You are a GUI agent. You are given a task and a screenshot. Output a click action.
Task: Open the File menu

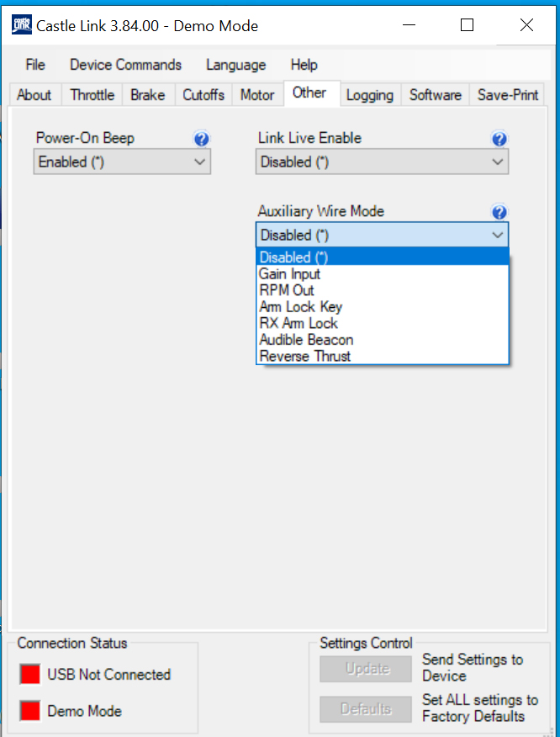click(35, 65)
